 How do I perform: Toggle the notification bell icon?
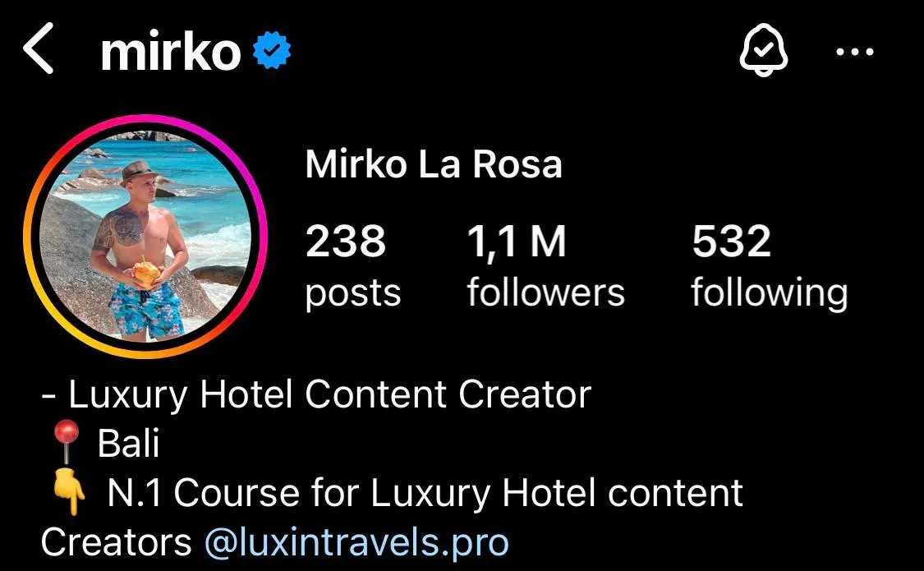pyautogui.click(x=763, y=49)
